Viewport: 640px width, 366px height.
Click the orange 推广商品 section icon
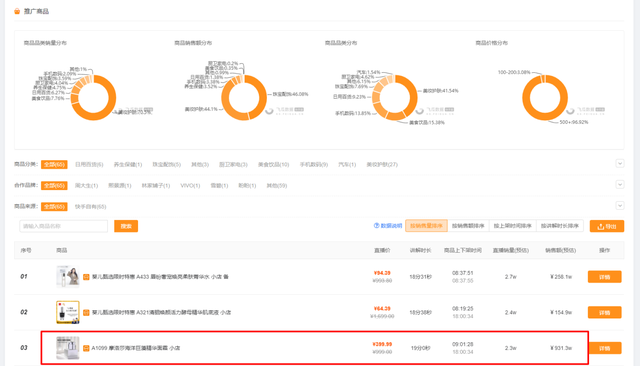pos(17,11)
